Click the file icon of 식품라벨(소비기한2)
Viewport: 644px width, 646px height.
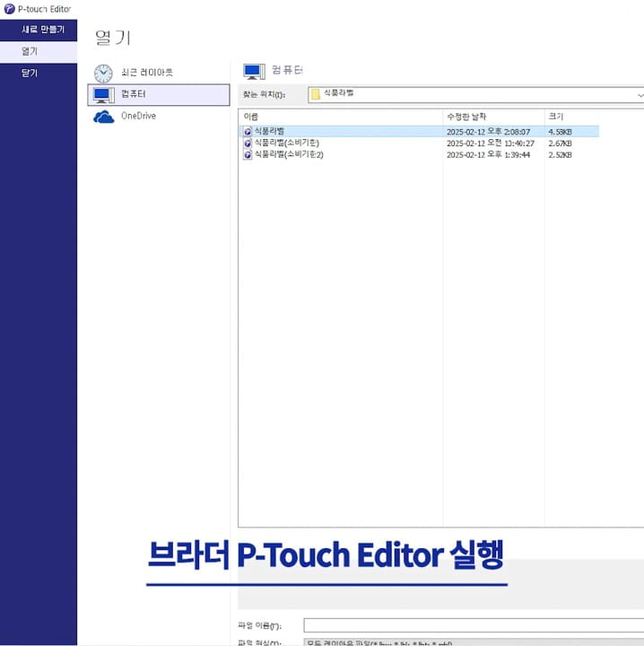[248, 154]
